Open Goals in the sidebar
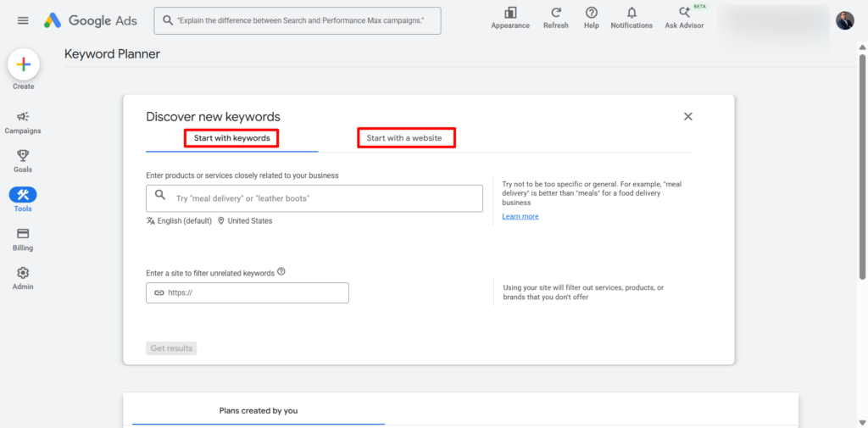The image size is (868, 428). tap(23, 161)
